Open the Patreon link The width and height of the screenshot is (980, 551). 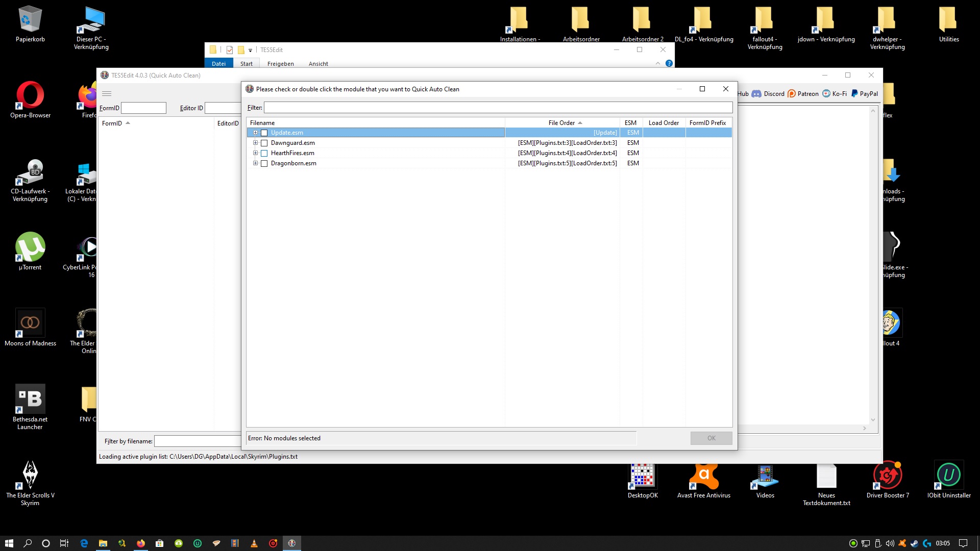803,94
